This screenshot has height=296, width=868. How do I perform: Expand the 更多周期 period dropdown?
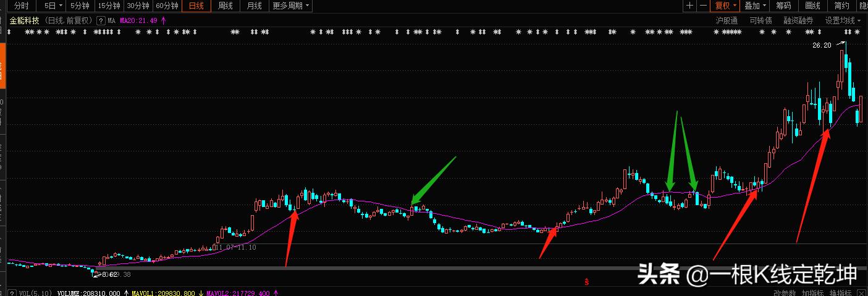tap(292, 6)
